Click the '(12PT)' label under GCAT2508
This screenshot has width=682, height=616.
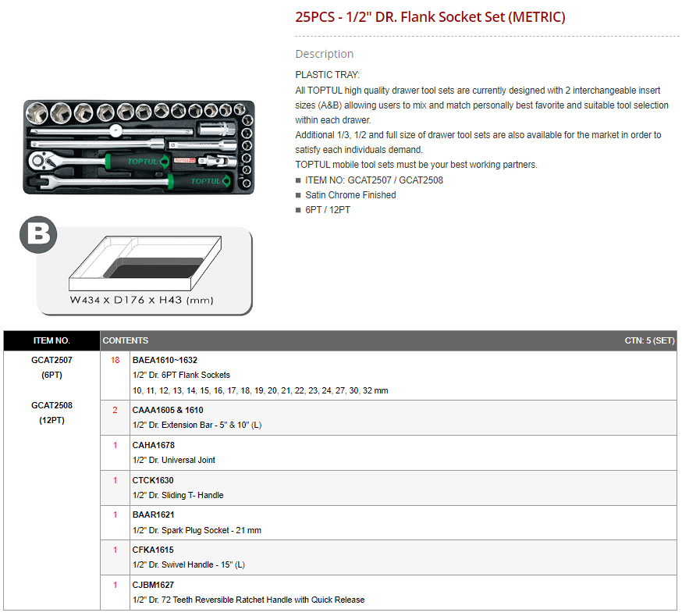click(52, 420)
